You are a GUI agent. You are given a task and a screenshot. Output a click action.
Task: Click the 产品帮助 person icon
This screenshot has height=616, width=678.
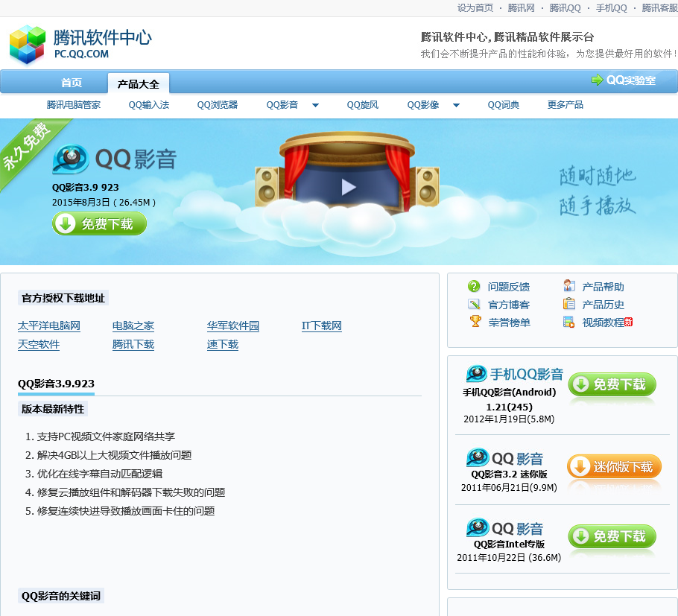[569, 286]
